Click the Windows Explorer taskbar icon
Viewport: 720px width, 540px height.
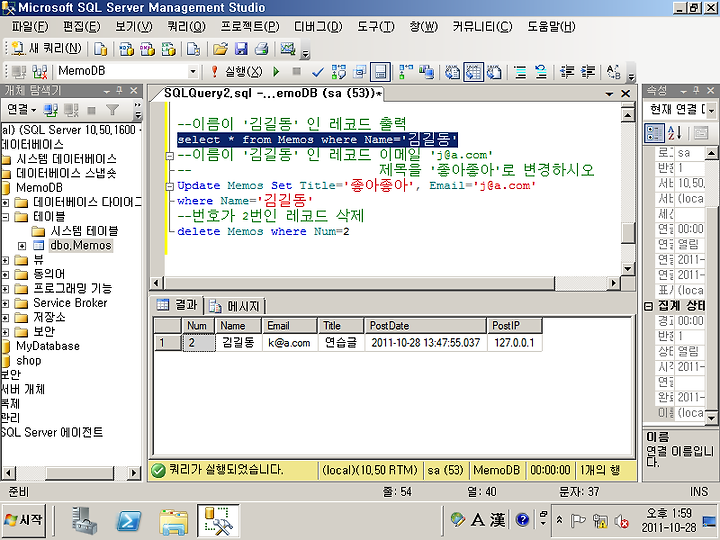point(173,521)
